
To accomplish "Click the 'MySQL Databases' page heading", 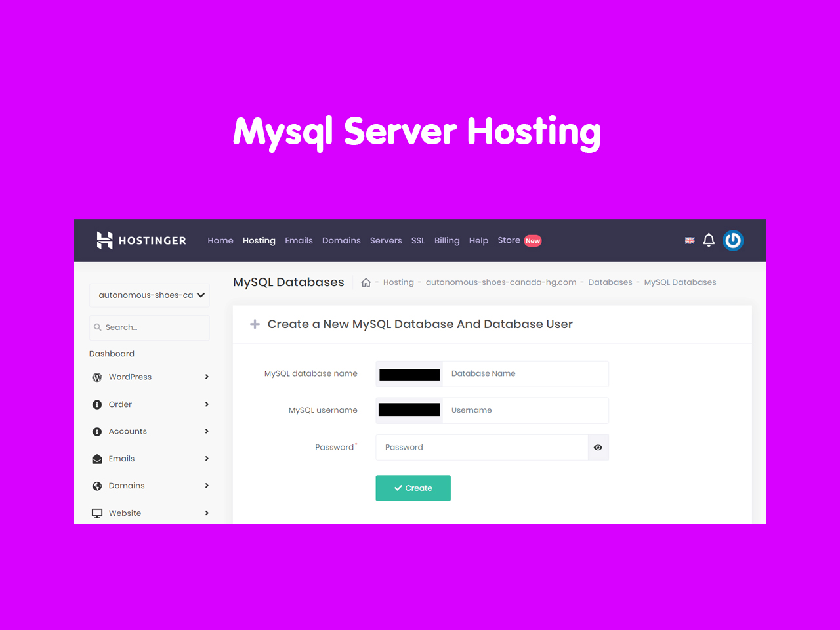I will point(289,282).
